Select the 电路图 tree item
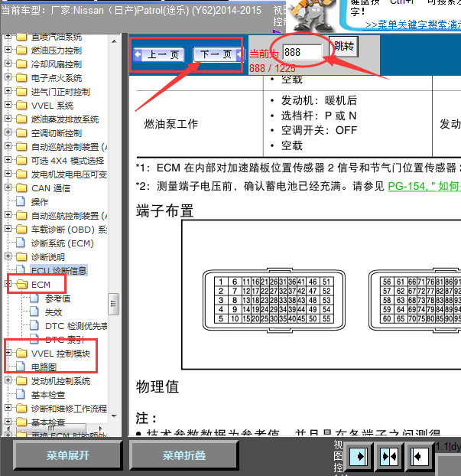Image resolution: width=461 pixels, height=476 pixels. (x=44, y=367)
